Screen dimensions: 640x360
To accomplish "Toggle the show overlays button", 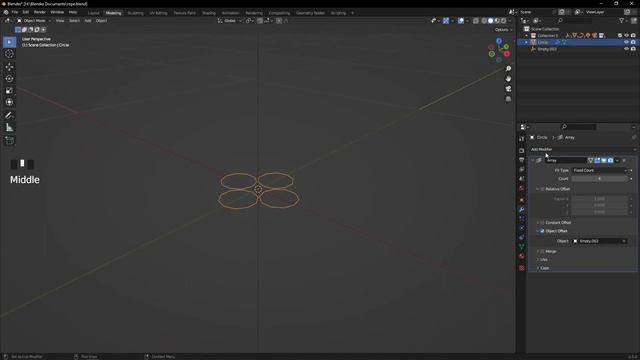I will [x=461, y=20].
